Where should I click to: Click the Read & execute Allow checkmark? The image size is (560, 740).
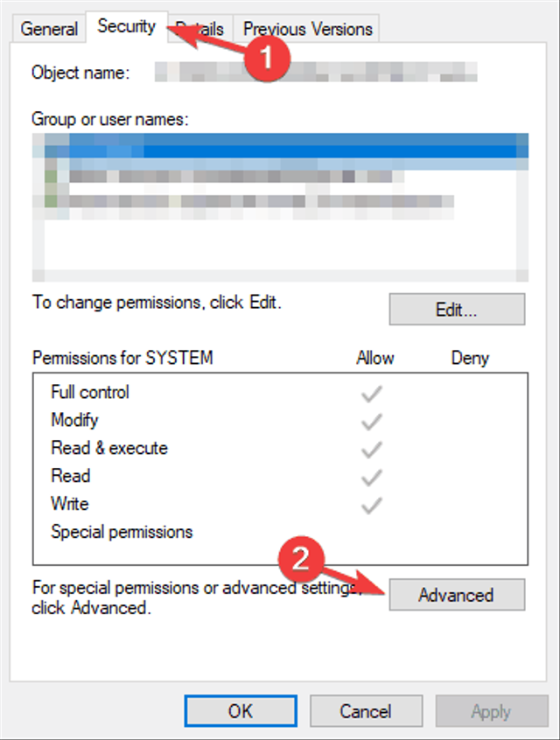point(372,450)
